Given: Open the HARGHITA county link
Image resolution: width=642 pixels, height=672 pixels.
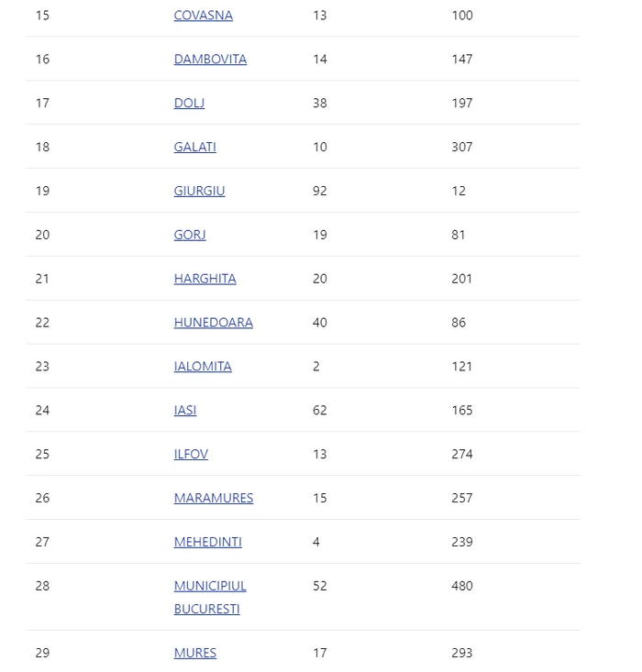Looking at the screenshot, I should tap(205, 279).
